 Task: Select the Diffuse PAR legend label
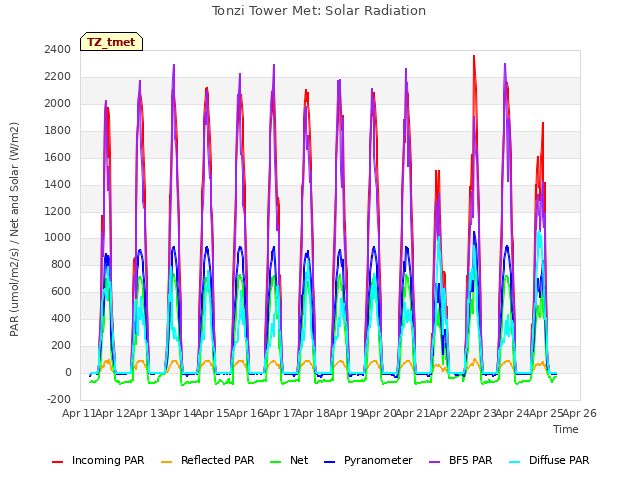tap(559, 460)
